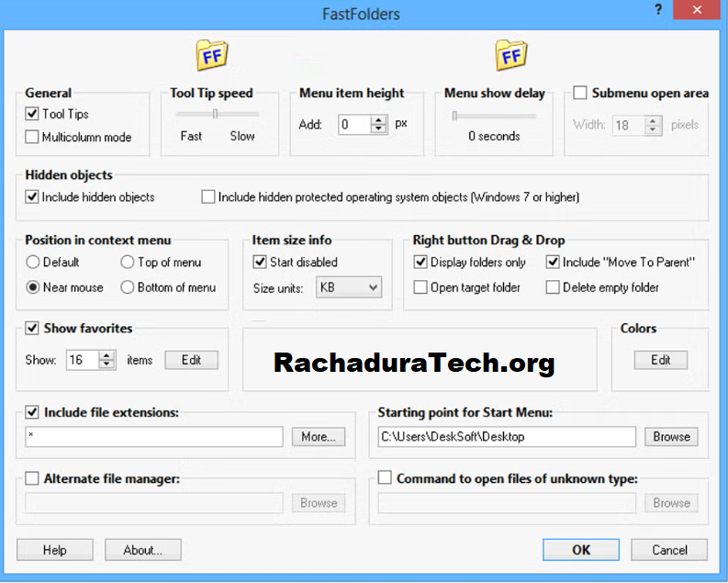This screenshot has height=583, width=728.
Task: Toggle Include file extensions checkbox
Action: click(x=32, y=412)
